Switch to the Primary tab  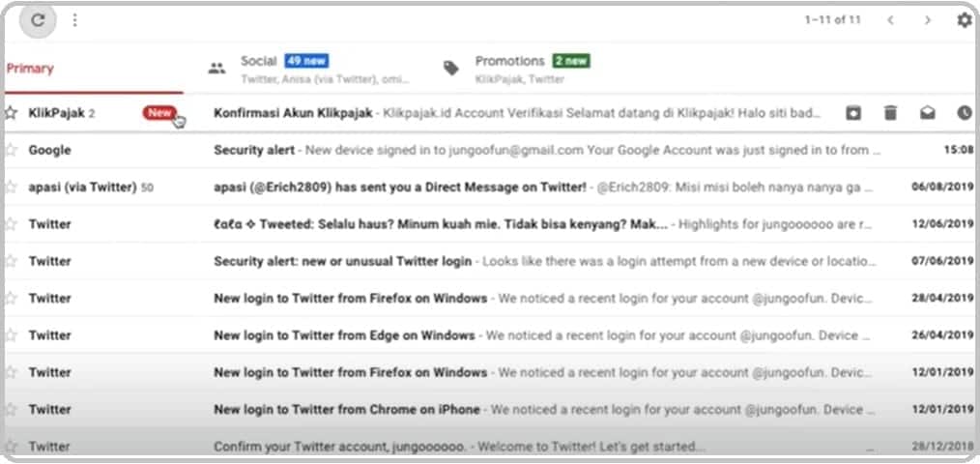click(x=93, y=69)
